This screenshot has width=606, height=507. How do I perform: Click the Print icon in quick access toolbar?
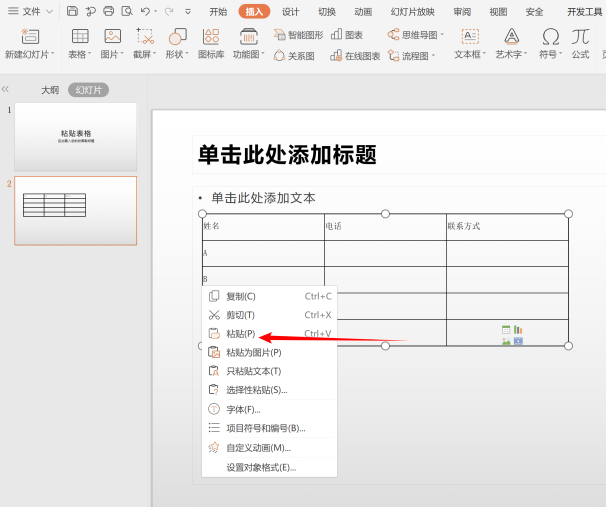(109, 11)
